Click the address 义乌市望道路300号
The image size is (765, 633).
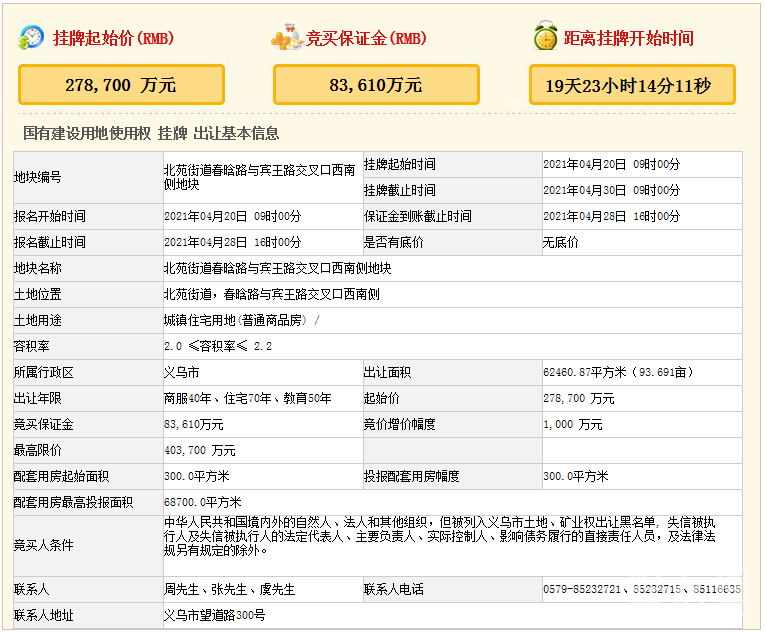tap(215, 614)
